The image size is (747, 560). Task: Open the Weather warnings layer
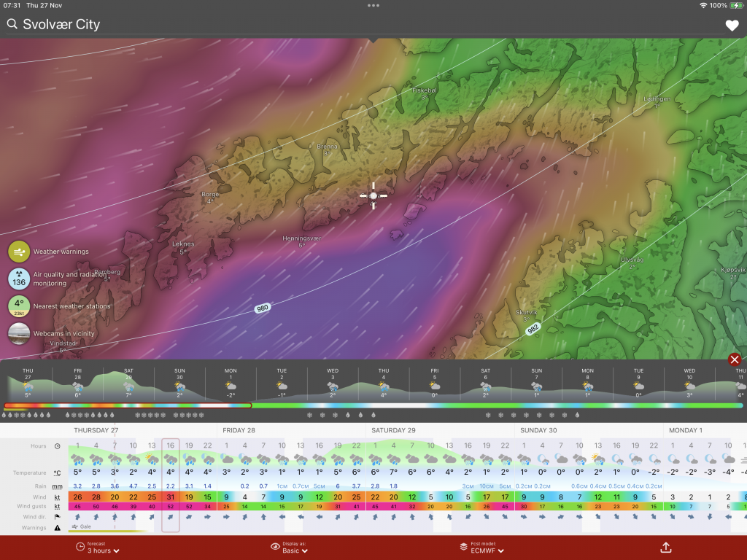coord(19,252)
